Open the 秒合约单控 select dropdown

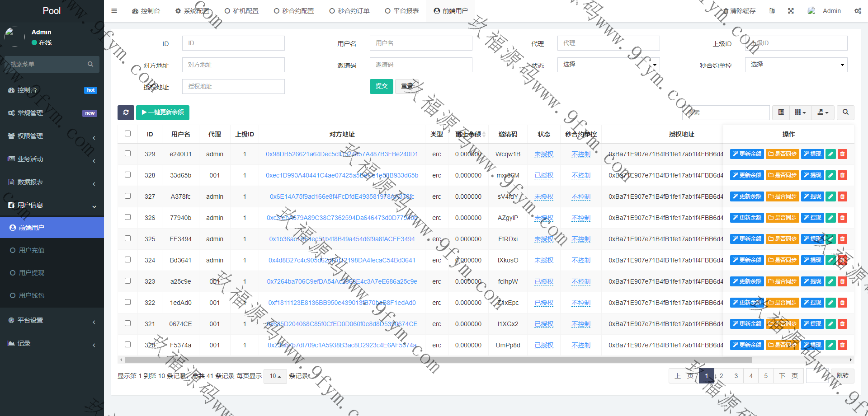796,65
